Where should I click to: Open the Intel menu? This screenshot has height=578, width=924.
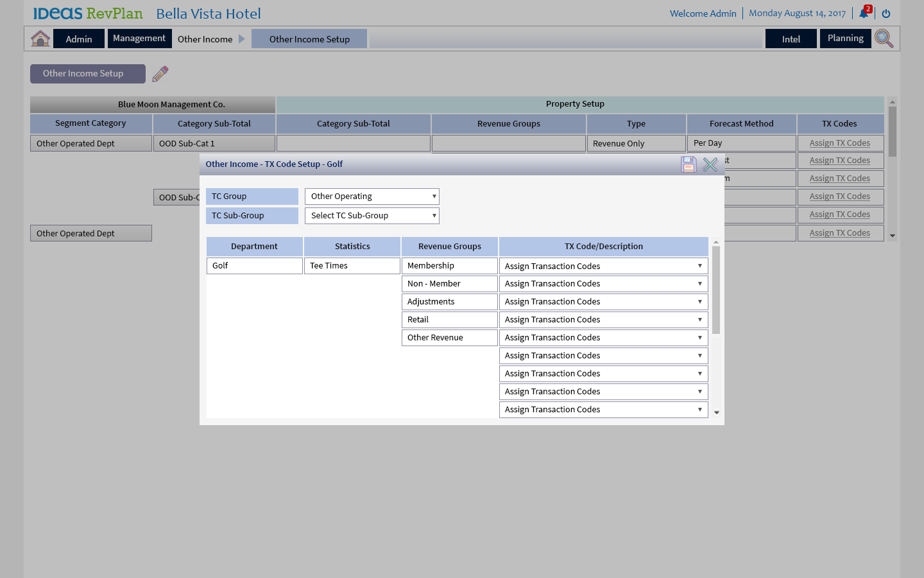coord(791,39)
